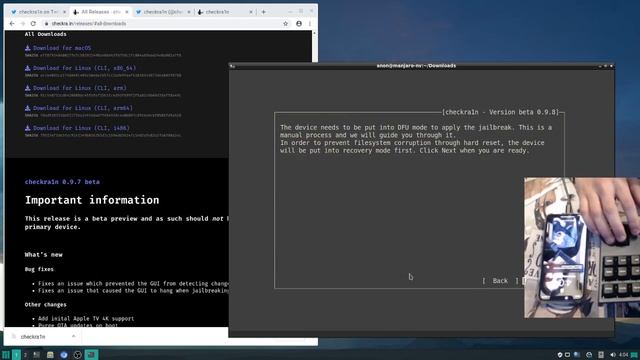Click the terminal window menu icon at top-left

[232, 66]
